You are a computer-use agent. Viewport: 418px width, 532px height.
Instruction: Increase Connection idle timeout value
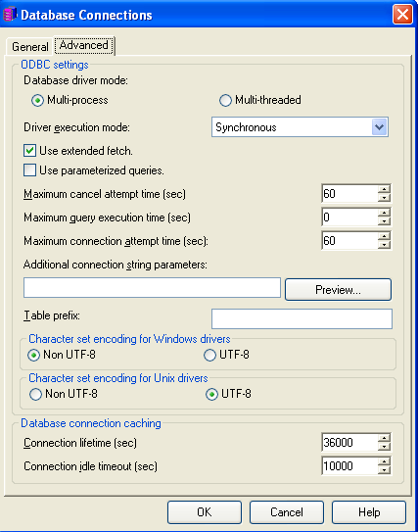pos(384,461)
